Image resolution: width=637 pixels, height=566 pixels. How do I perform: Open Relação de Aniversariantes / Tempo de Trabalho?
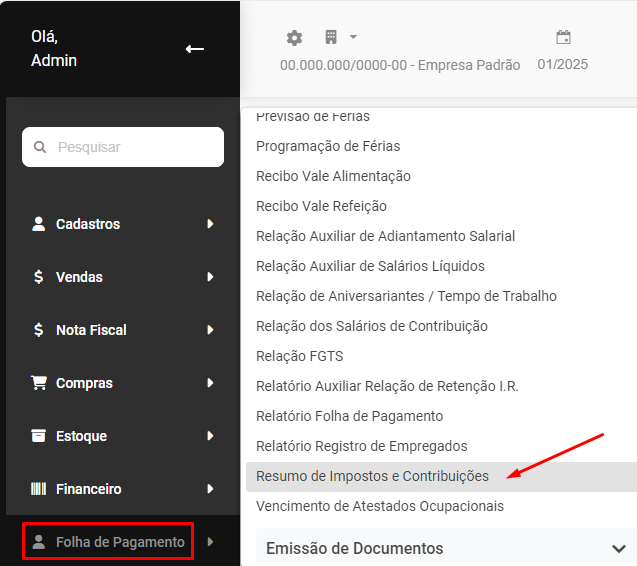click(406, 296)
